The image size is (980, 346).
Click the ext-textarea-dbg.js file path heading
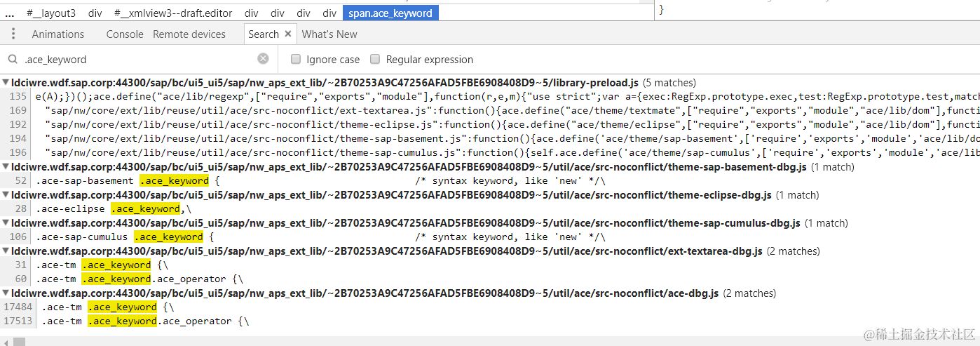[x=386, y=251]
